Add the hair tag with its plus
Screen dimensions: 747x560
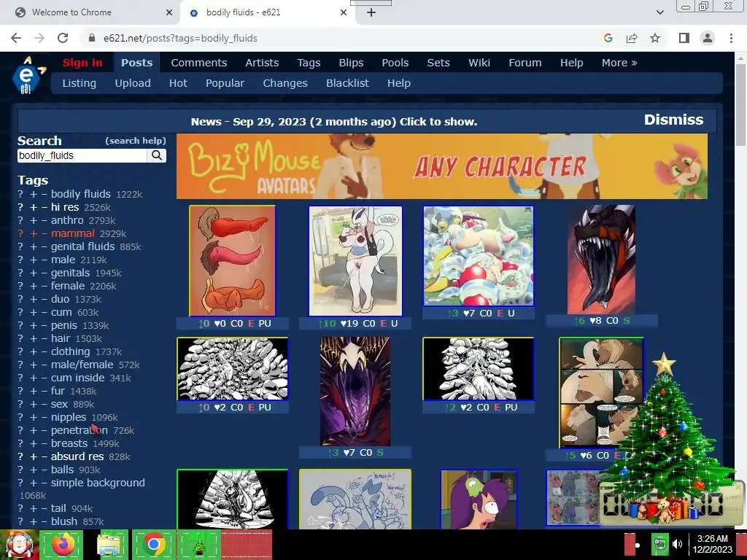coord(34,338)
